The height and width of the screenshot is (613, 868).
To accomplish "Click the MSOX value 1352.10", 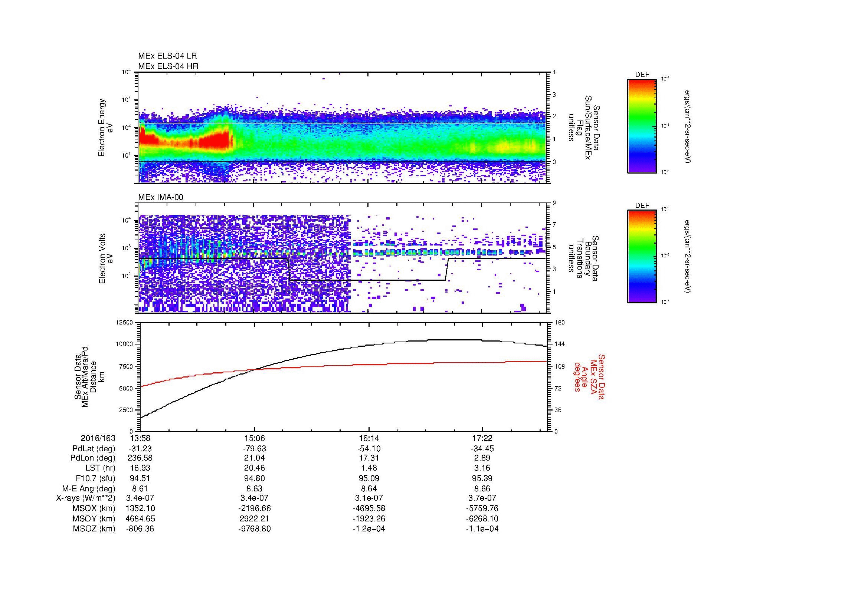I will [140, 508].
